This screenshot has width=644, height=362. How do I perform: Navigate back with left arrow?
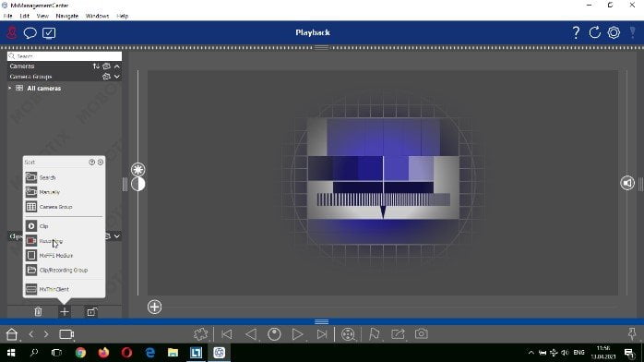(x=31, y=334)
